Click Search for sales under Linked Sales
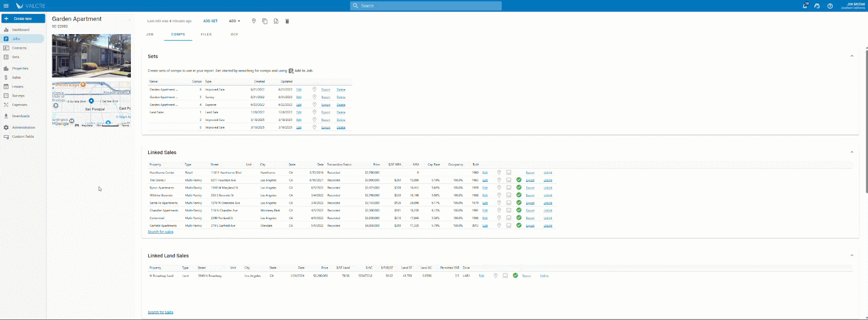868x320 pixels. coord(161,232)
